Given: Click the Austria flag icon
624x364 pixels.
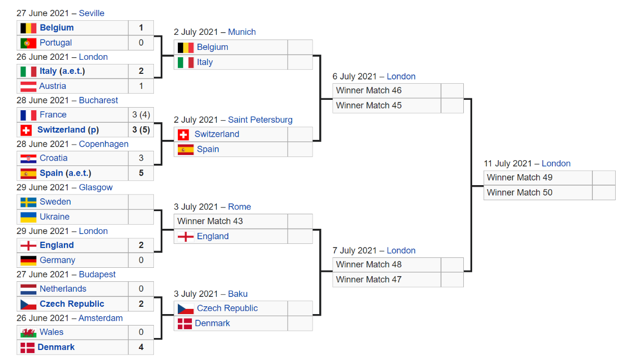Looking at the screenshot, I should [x=28, y=86].
